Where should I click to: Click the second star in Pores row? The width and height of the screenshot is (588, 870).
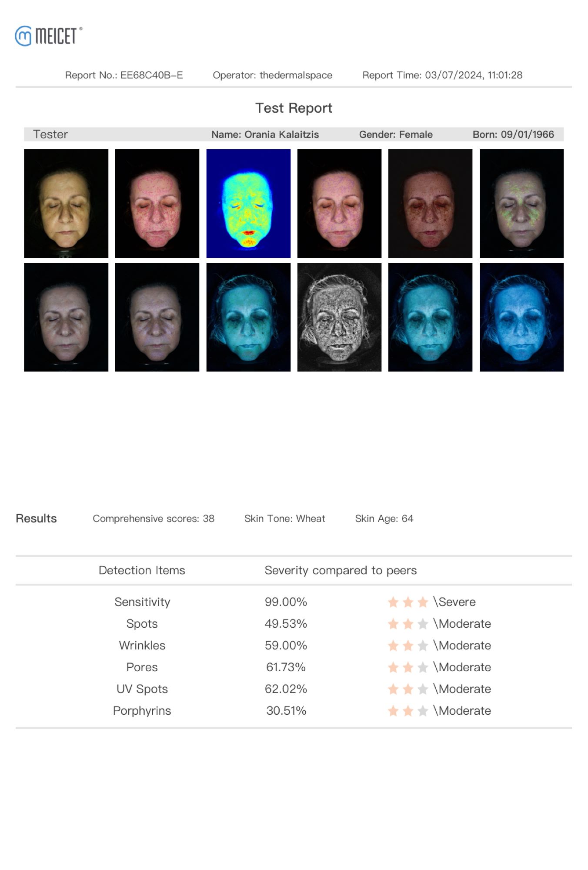coord(408,667)
